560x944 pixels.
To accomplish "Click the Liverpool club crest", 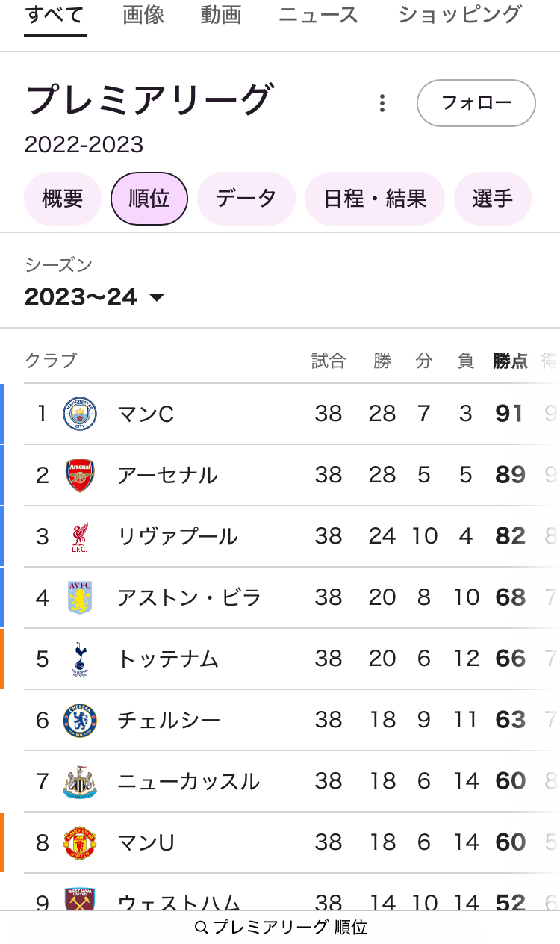I will click(80, 536).
